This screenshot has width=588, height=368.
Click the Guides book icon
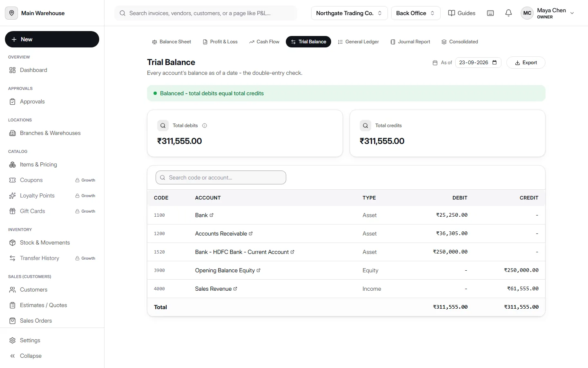(452, 13)
